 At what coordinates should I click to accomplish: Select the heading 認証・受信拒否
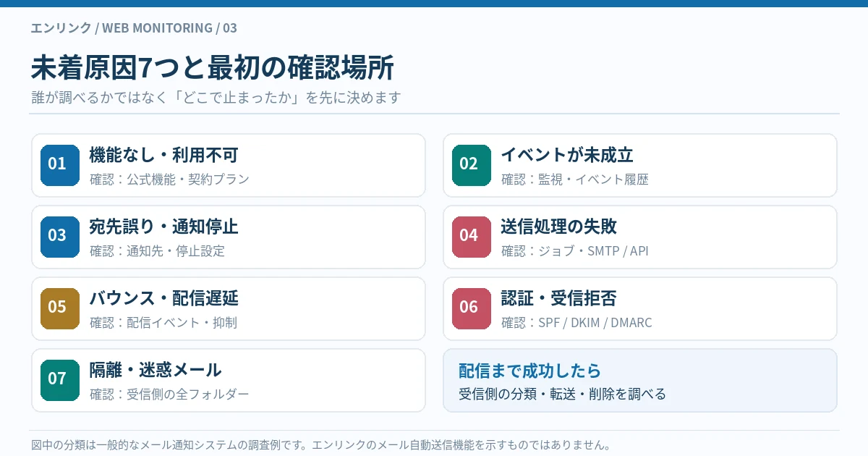click(x=558, y=298)
